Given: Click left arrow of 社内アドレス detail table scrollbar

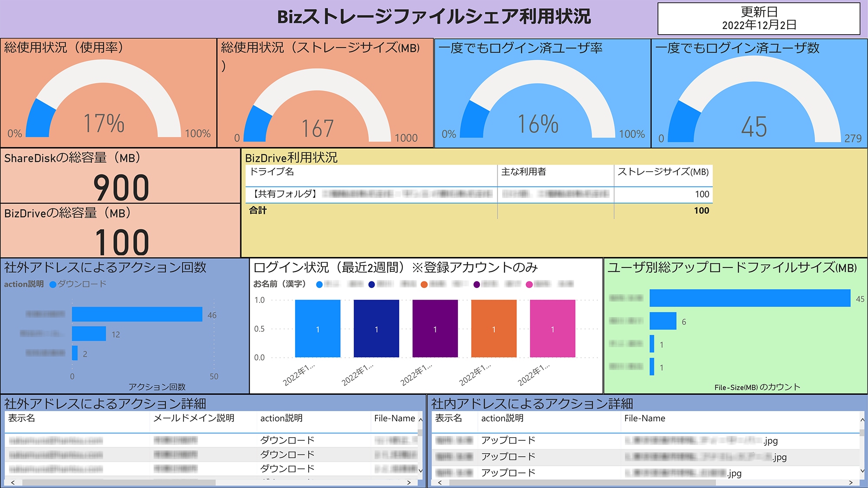Looking at the screenshot, I should (x=440, y=482).
